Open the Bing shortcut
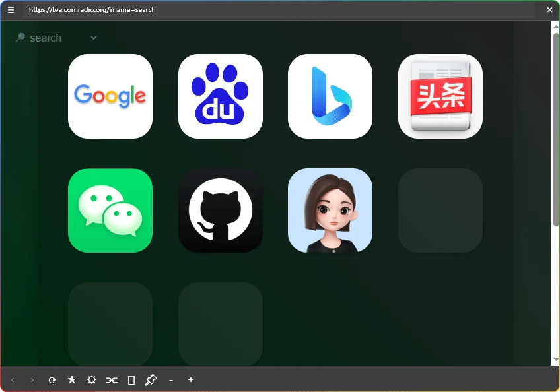The width and height of the screenshot is (560, 392). tap(330, 96)
